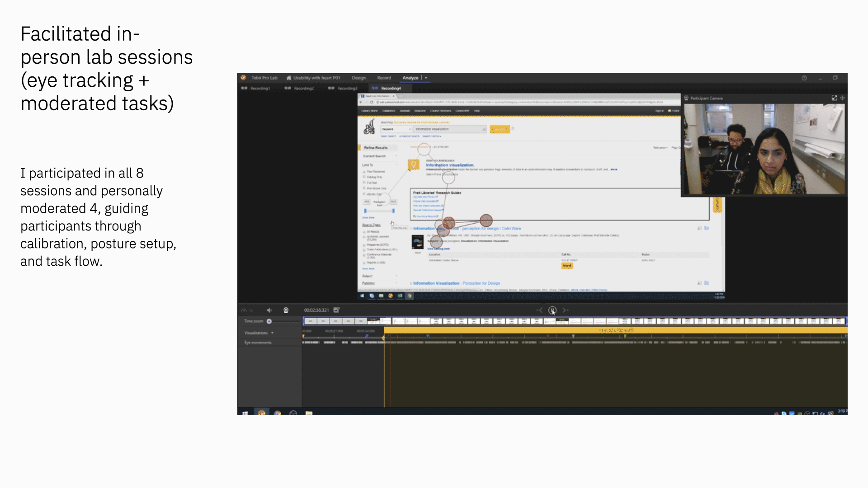Adjust the Time zoom slider handle
The height and width of the screenshot is (488, 868).
click(x=269, y=321)
